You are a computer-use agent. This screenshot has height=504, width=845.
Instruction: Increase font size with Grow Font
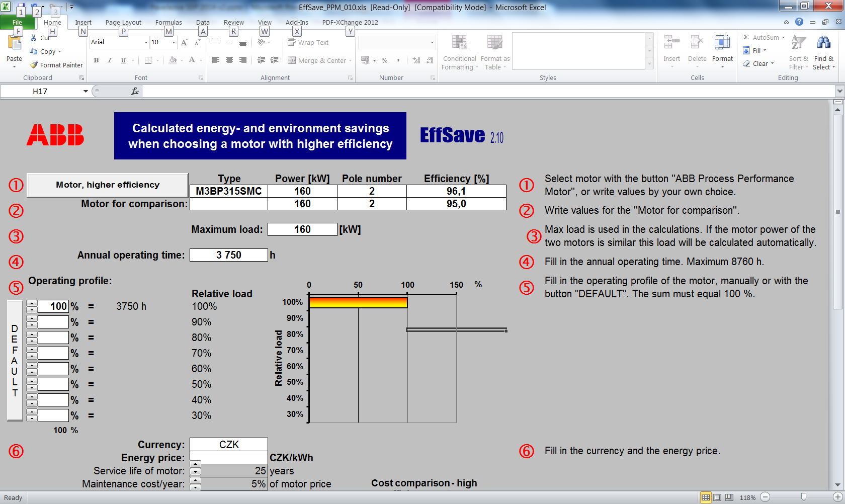[185, 42]
